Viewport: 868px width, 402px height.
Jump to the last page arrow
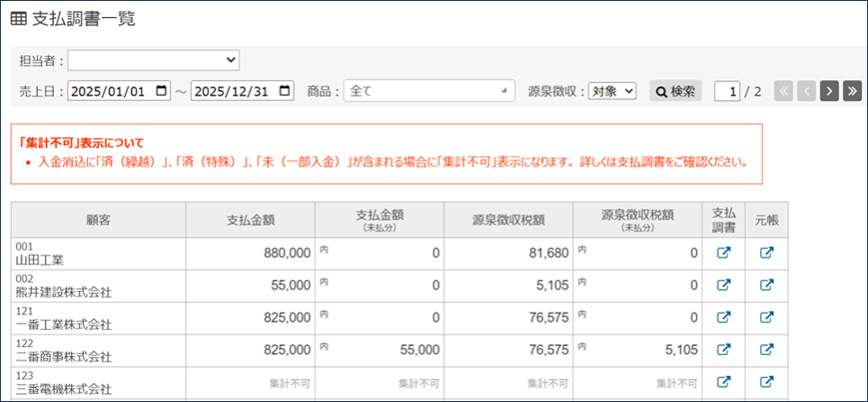(x=852, y=91)
